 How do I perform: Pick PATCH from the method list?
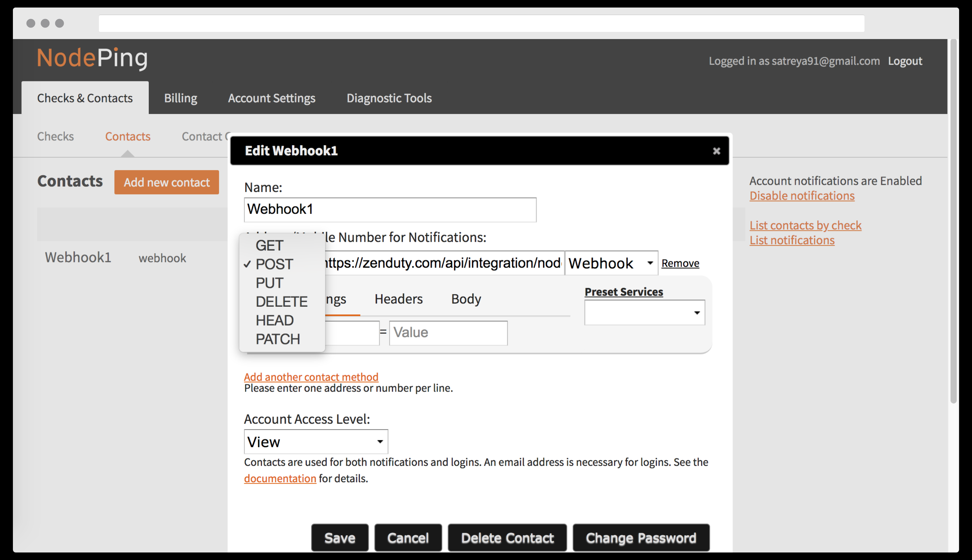277,339
